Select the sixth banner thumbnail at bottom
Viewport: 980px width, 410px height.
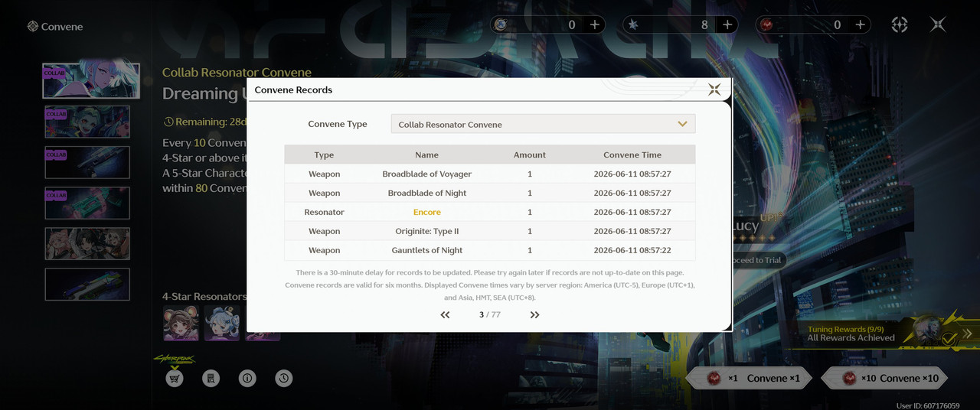tap(87, 284)
